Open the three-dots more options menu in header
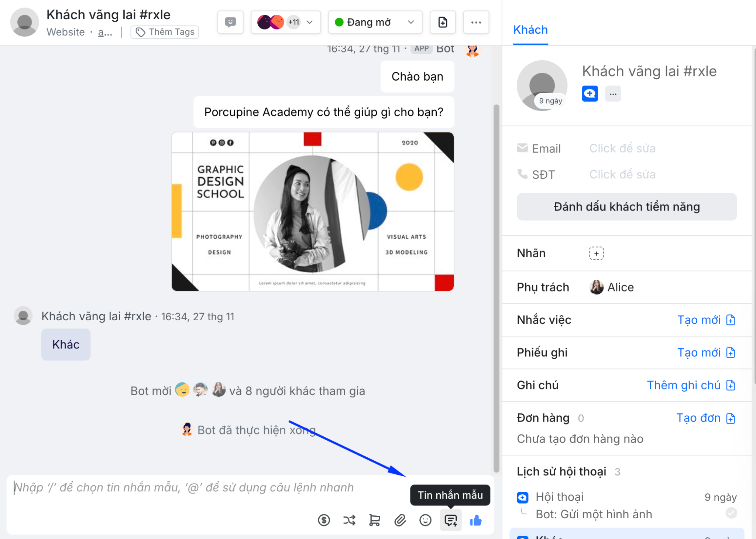756x539 pixels. [476, 22]
